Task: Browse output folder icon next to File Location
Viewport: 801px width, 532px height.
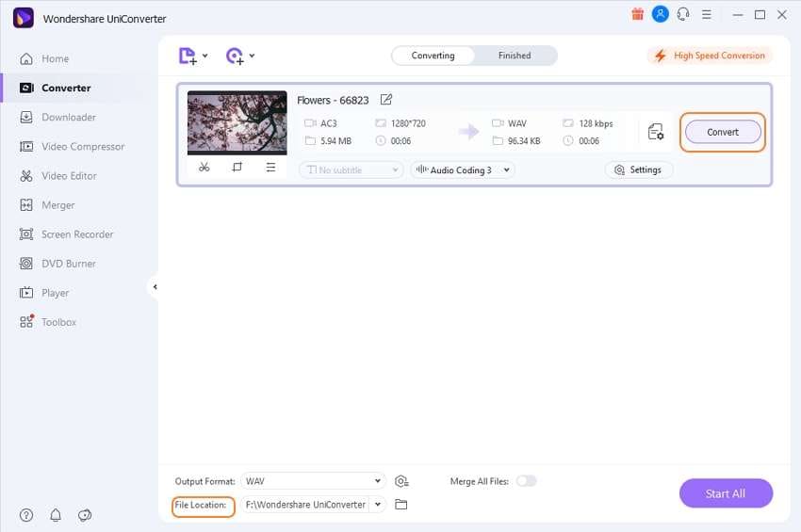Action: pyautogui.click(x=401, y=505)
